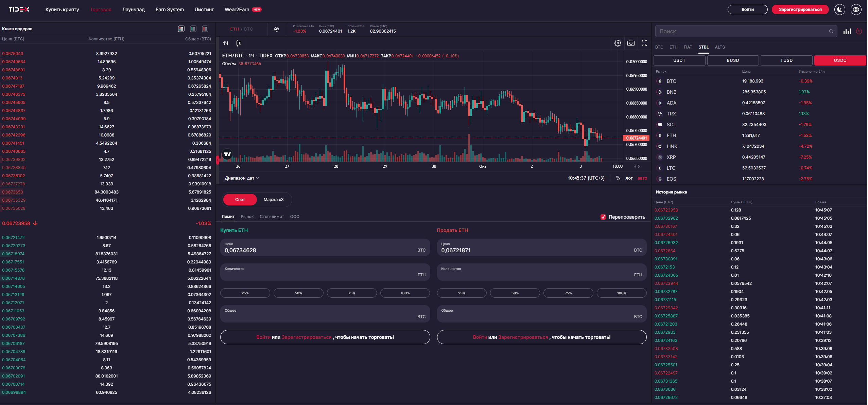This screenshot has height=405, width=868.
Task: Click the TradingView logo on the chart
Action: coord(227,154)
